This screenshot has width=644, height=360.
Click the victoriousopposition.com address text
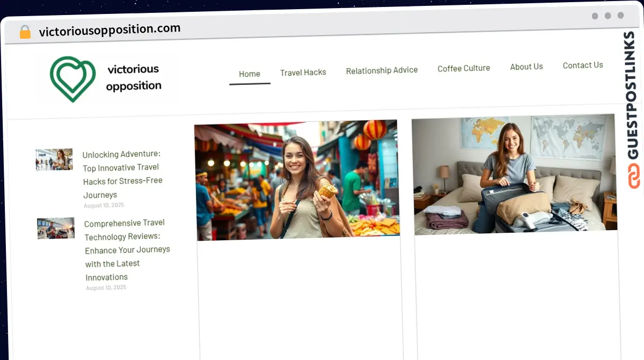[x=110, y=30]
